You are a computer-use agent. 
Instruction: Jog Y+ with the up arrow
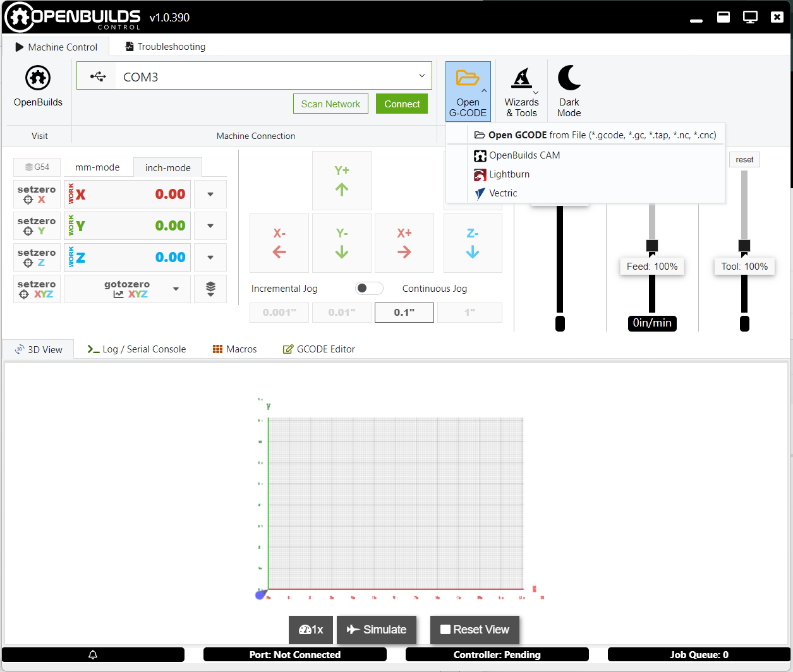(x=342, y=181)
